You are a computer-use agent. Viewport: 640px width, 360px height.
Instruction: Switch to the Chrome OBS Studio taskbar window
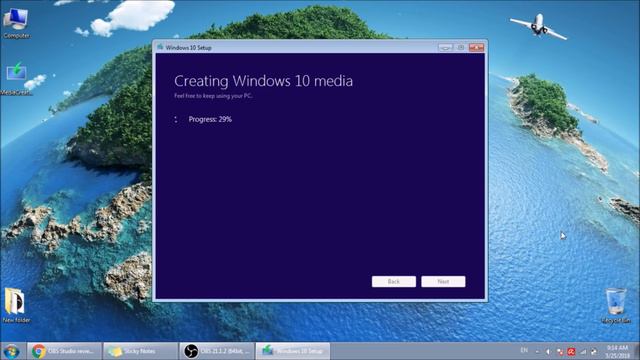pos(64,351)
